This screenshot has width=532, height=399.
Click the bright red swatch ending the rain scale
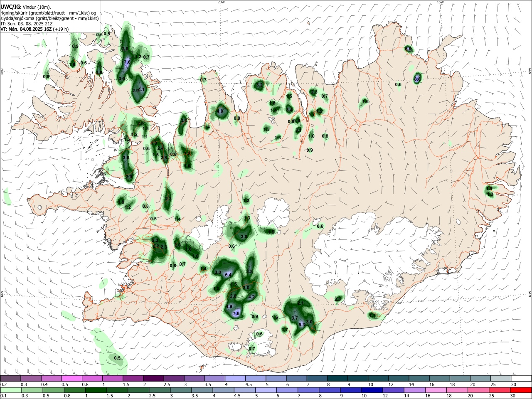pyautogui.click(x=521, y=390)
